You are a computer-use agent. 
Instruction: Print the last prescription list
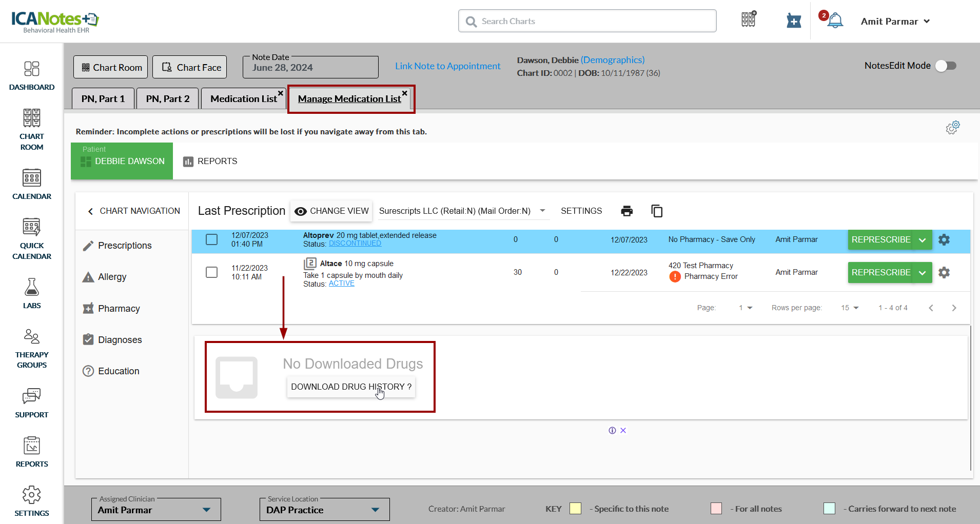pos(626,211)
